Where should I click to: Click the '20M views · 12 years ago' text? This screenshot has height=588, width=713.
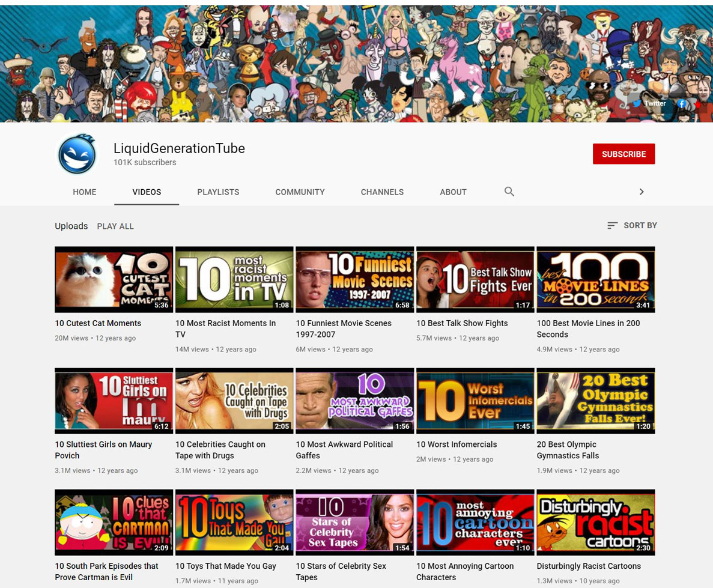tap(96, 338)
